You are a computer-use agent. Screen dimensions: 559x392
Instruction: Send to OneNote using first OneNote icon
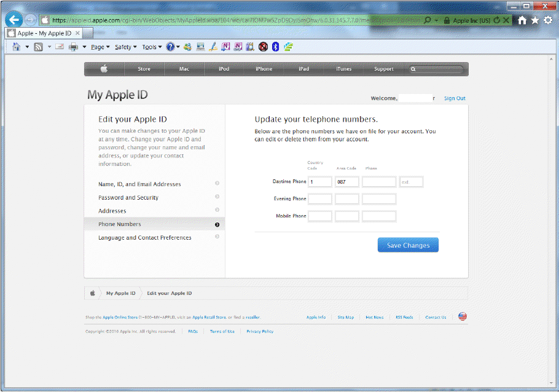225,47
